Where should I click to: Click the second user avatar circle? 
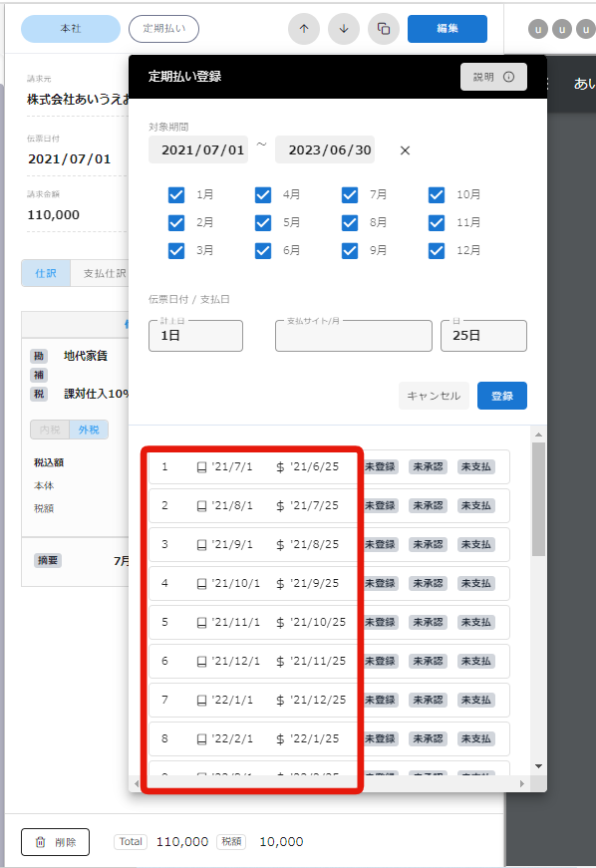tap(562, 29)
